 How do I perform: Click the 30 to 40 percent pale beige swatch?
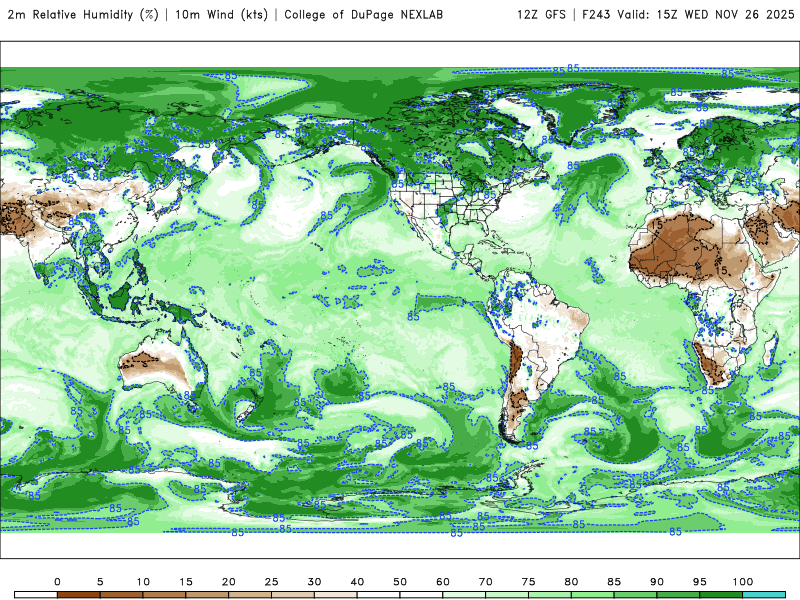click(x=336, y=595)
